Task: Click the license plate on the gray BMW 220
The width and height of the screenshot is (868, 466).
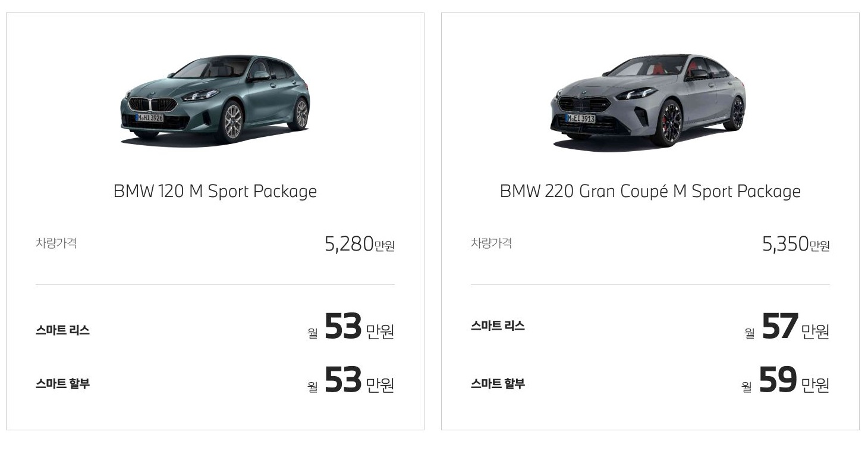Action: (x=581, y=118)
